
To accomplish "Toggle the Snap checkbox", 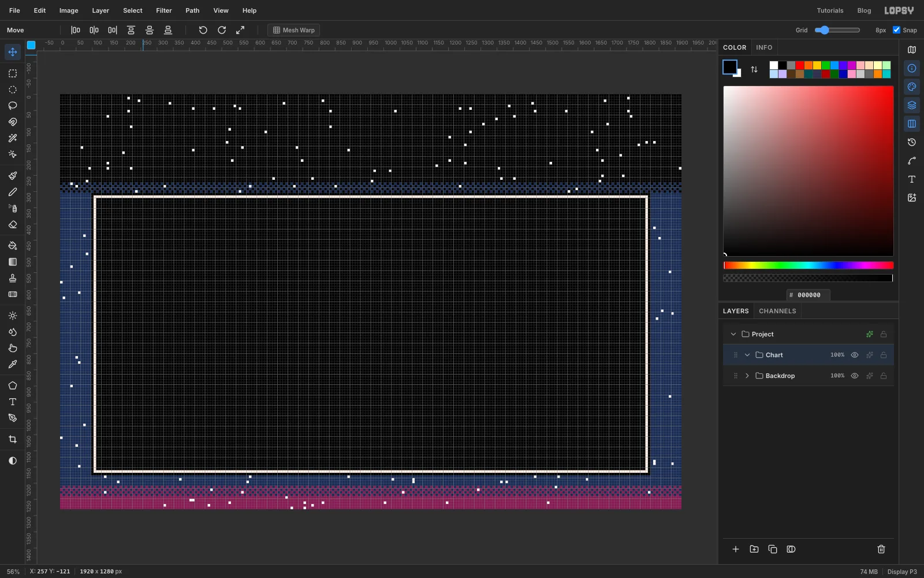I will (x=897, y=30).
